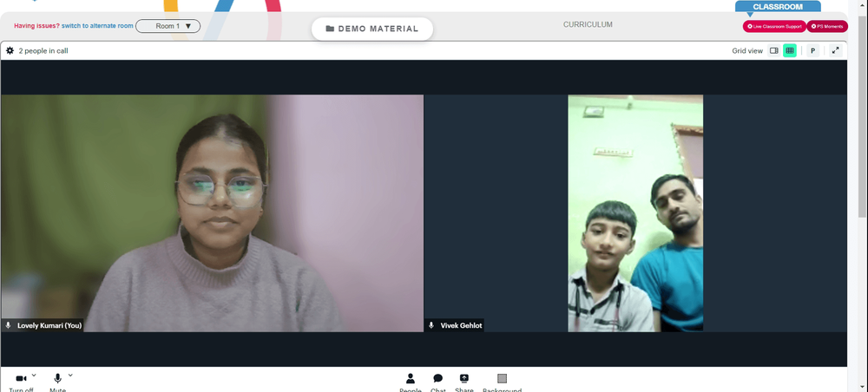Expand camera options chevron
The height and width of the screenshot is (392, 868).
pos(34,375)
